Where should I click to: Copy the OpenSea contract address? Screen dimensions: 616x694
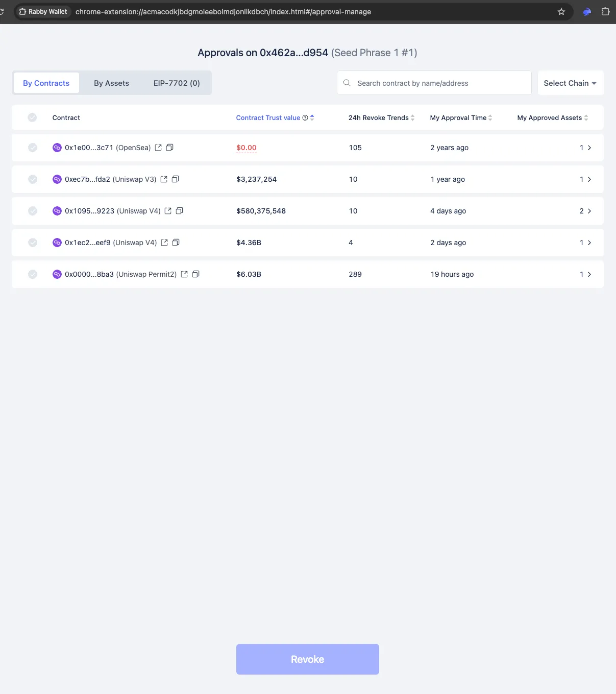point(169,147)
